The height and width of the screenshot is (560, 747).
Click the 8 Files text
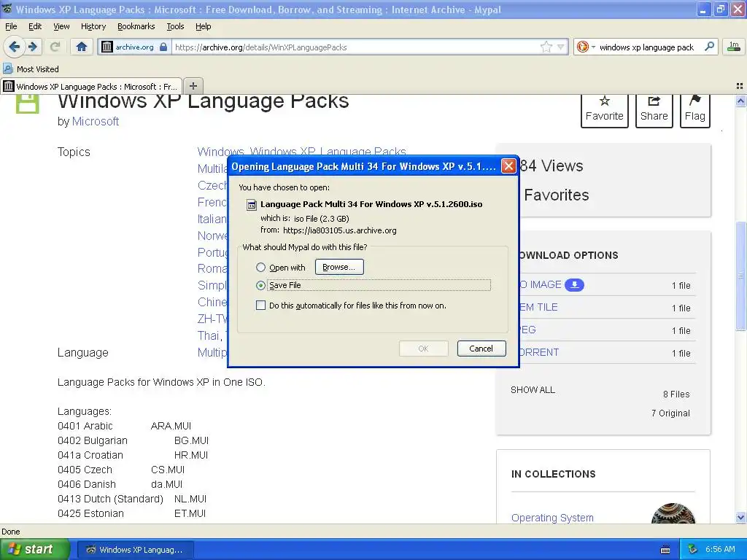point(676,394)
